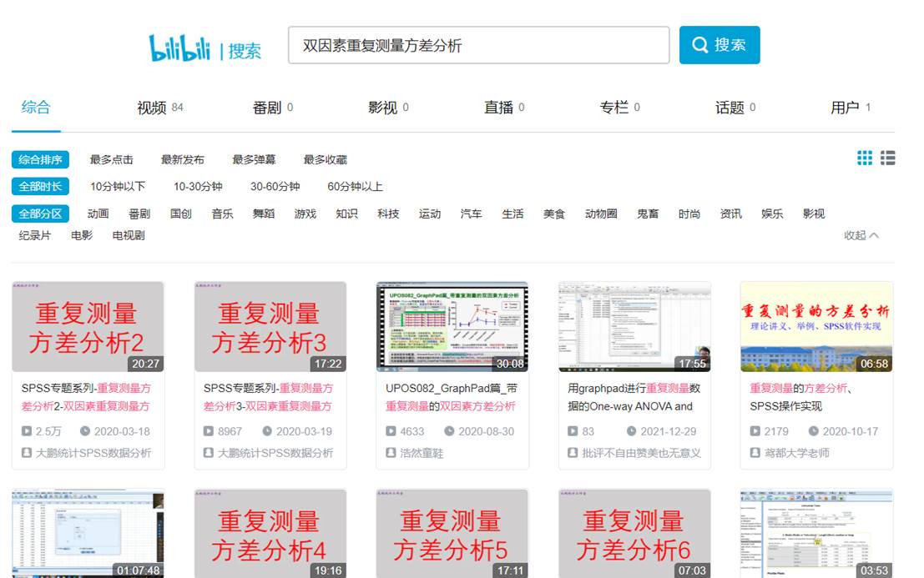924x578 pixels.
Task: Select the 最多点击 sort option
Action: (112, 159)
